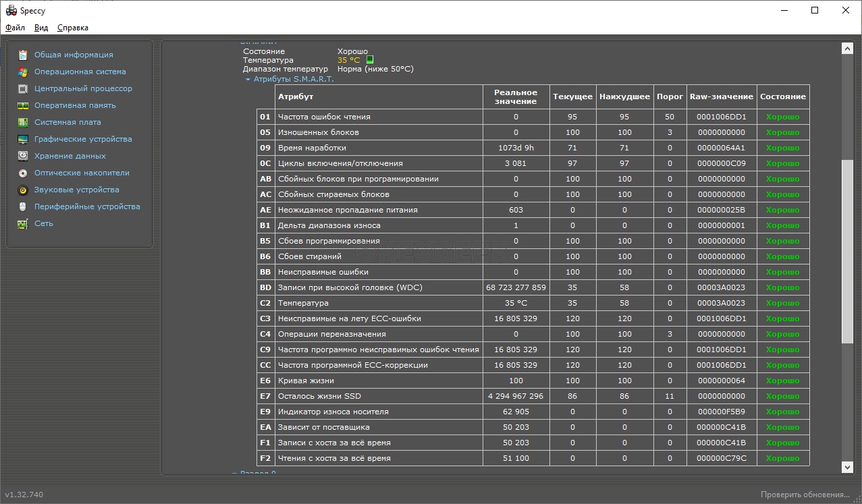
Task: Open the Справка menu
Action: [x=73, y=28]
